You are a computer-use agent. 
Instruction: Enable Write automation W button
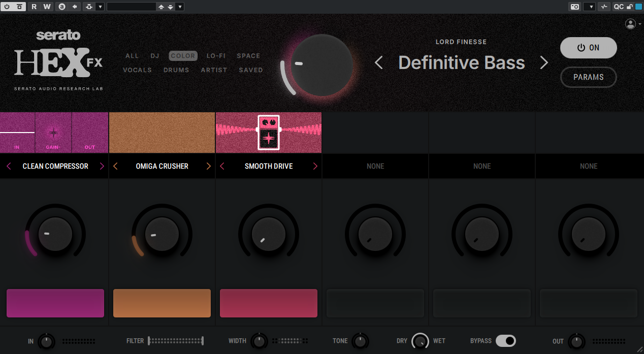click(x=47, y=7)
